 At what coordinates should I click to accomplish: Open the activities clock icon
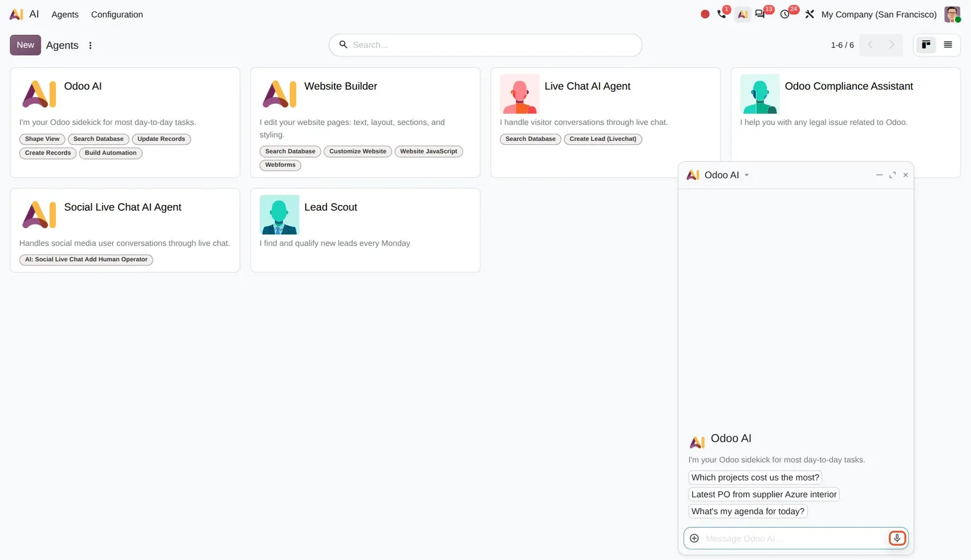(x=785, y=14)
